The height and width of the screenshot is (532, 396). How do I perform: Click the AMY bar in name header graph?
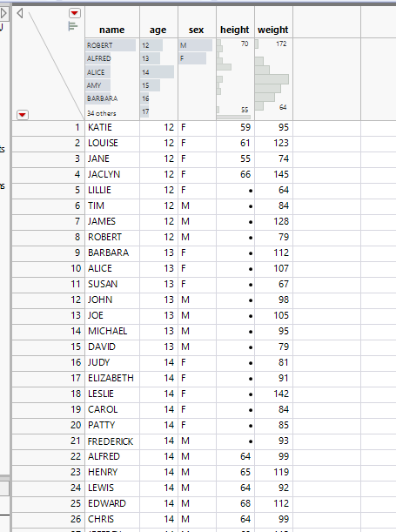pos(98,85)
